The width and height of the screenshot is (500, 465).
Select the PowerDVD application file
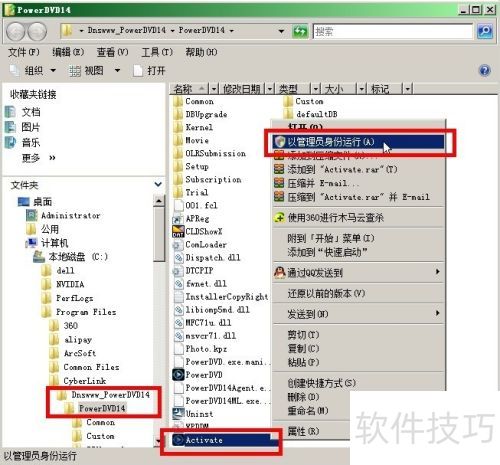coord(198,375)
